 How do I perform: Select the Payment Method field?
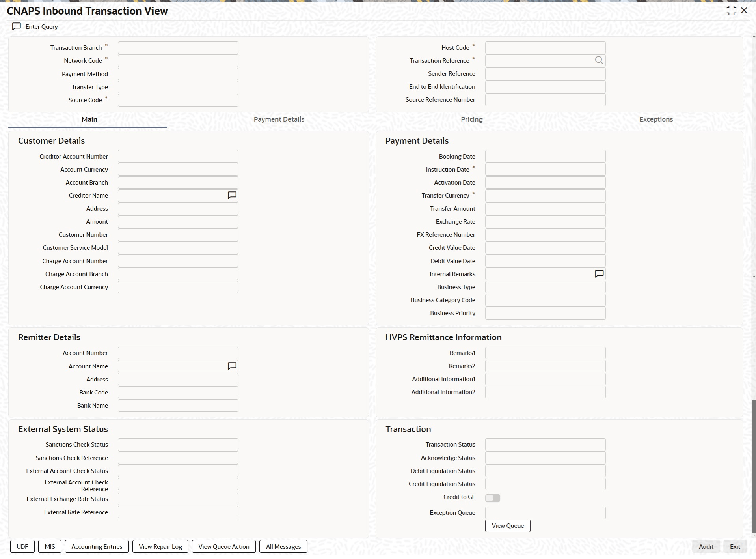click(x=178, y=74)
